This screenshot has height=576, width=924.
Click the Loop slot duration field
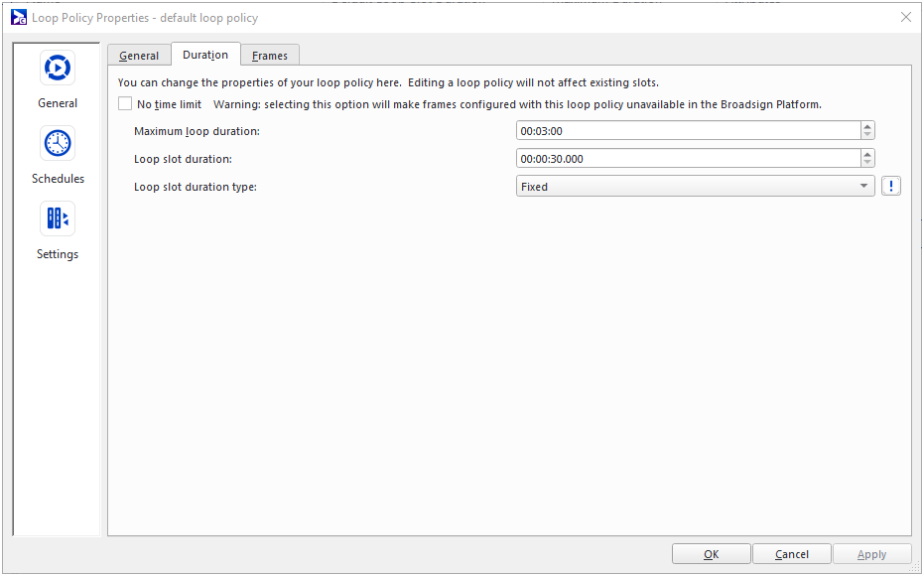click(687, 158)
